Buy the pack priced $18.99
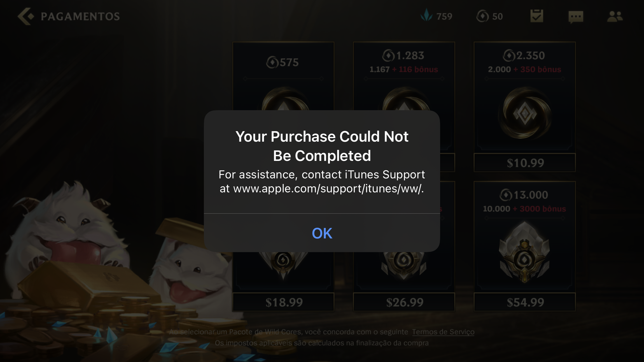Viewport: 644px width, 362px height. [283, 302]
